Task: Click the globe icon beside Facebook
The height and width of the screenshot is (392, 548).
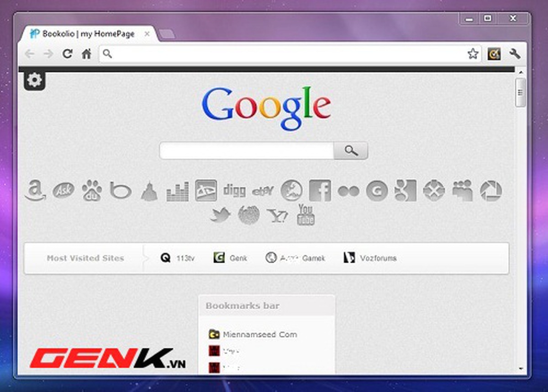Action: coord(291,191)
